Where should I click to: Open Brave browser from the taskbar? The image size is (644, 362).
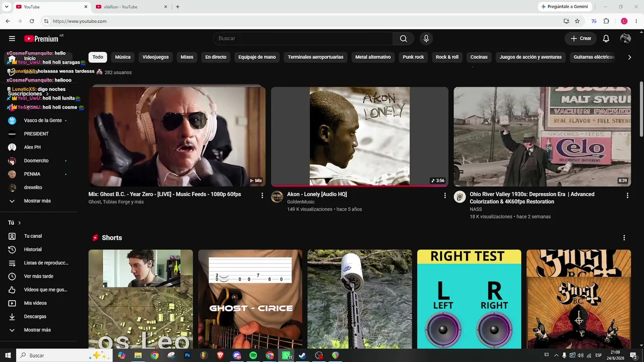point(220,355)
